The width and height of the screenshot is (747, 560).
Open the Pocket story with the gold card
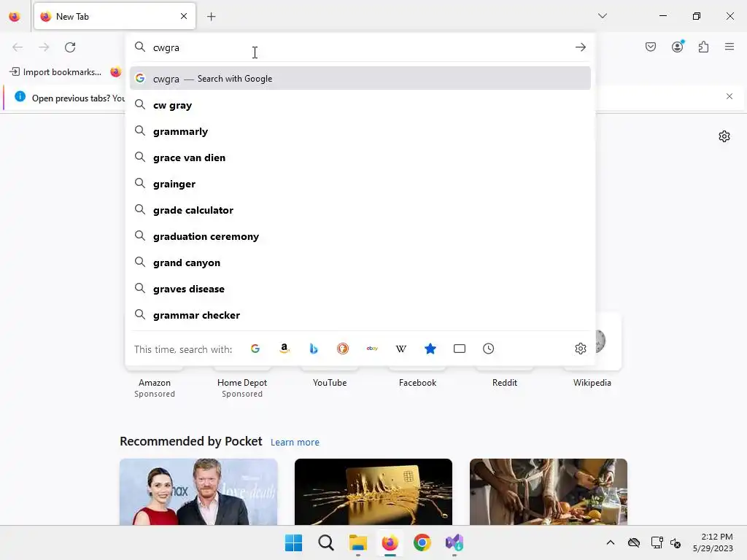[373, 492]
